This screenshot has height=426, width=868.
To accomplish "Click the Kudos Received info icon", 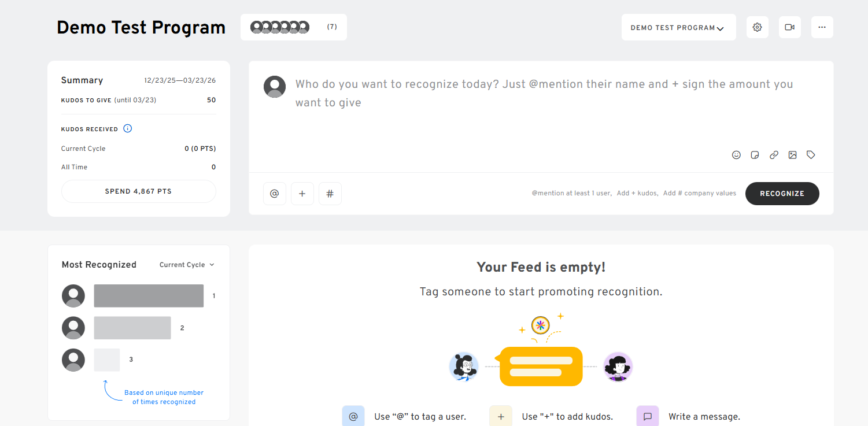I will 128,128.
